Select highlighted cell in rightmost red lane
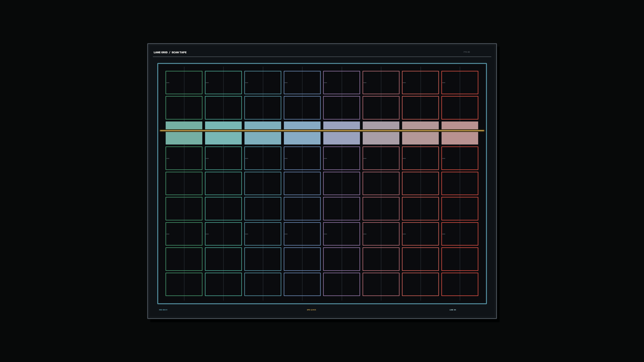 [460, 133]
